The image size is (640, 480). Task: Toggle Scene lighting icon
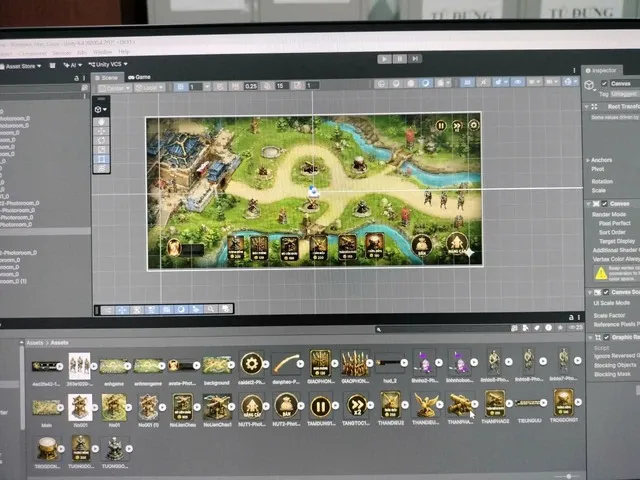click(x=483, y=82)
